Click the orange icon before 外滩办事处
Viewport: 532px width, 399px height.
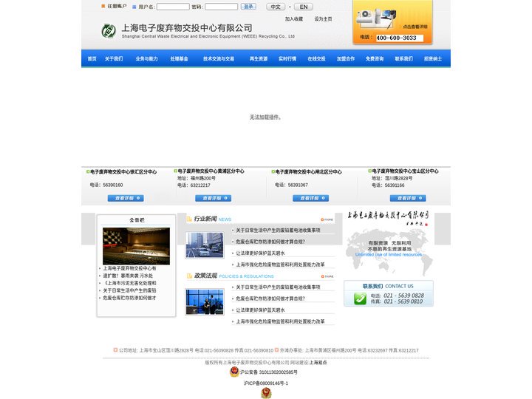(276, 349)
